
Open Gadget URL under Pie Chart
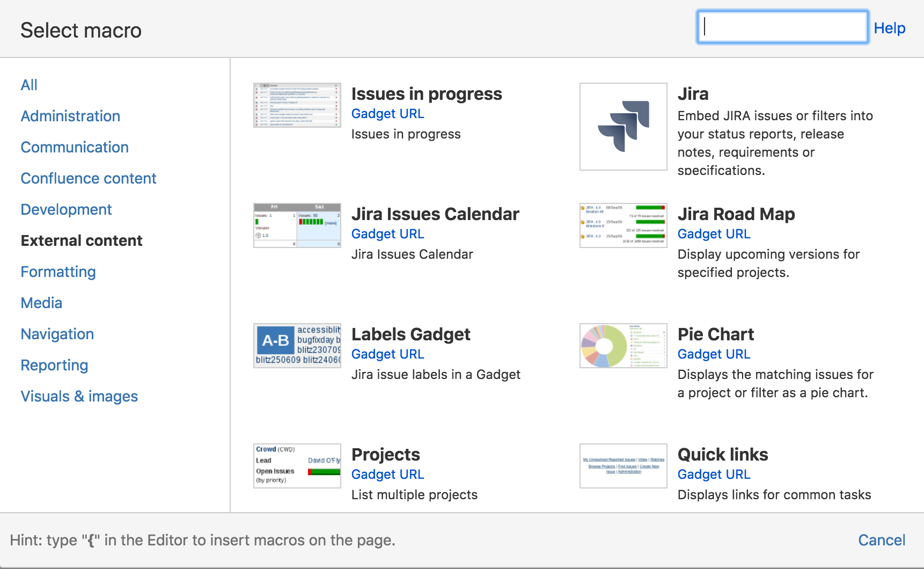click(x=714, y=354)
